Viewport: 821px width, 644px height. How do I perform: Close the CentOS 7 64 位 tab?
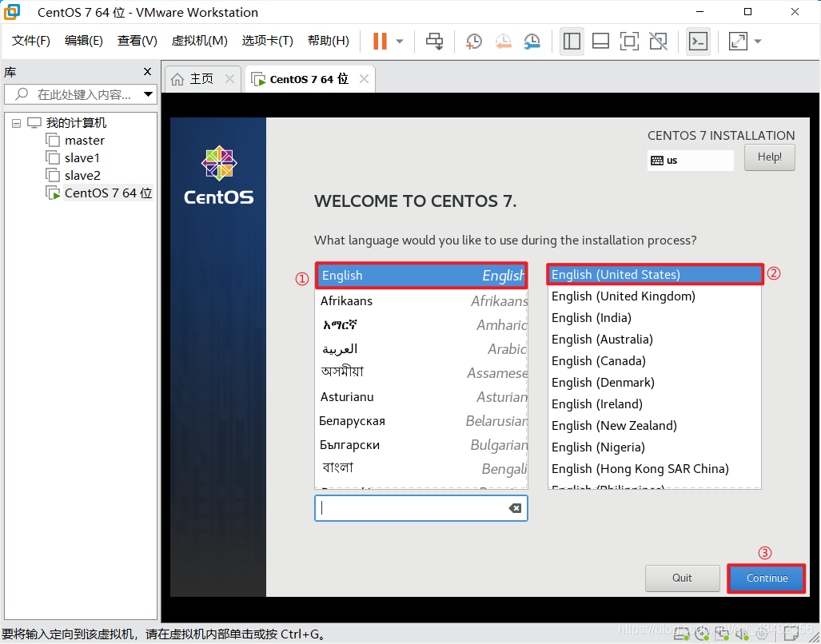364,79
